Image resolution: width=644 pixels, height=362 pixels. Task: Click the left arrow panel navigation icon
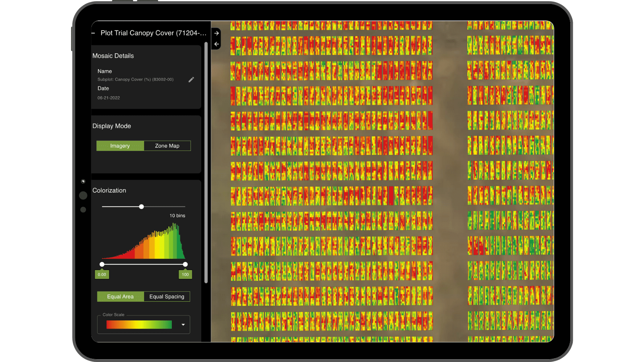[217, 44]
